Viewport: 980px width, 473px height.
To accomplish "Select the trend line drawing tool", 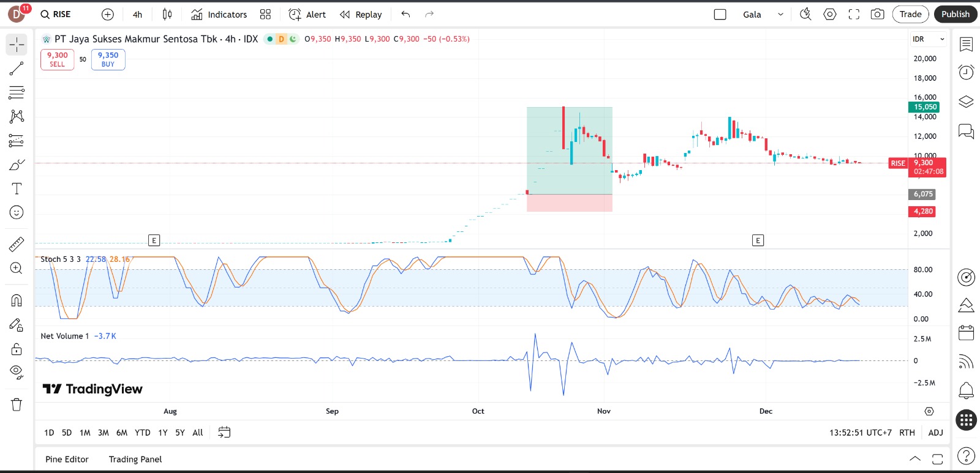I will [17, 69].
